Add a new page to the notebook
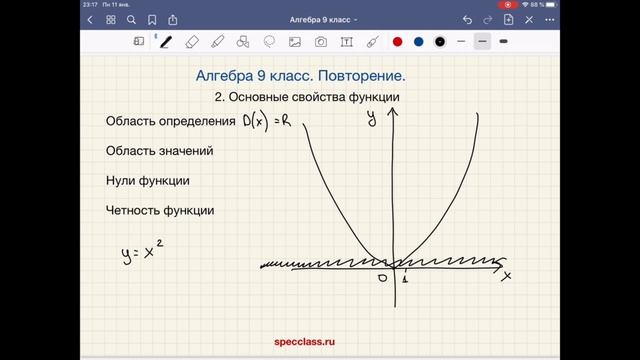Viewport: 640px width, 360px height. (x=508, y=20)
